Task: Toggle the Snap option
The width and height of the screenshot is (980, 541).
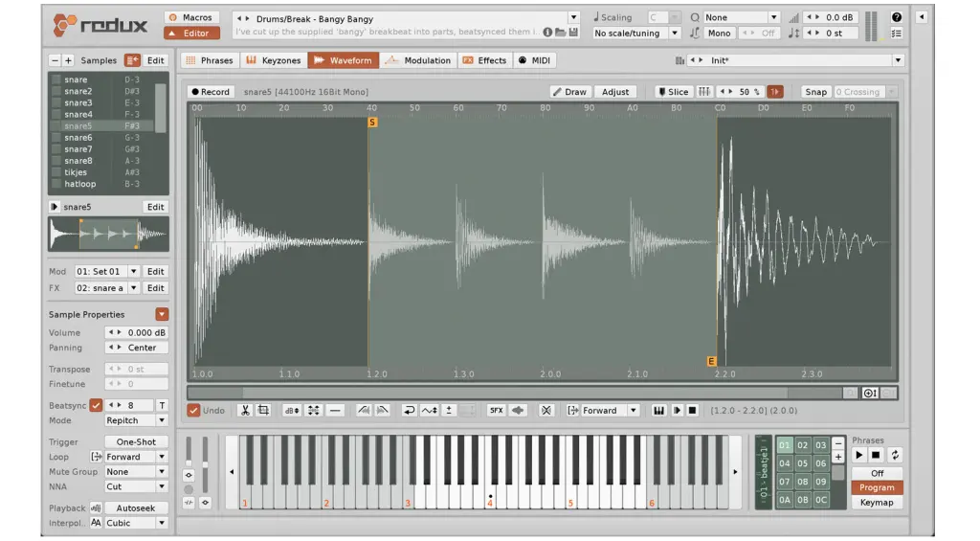Action: click(x=815, y=92)
